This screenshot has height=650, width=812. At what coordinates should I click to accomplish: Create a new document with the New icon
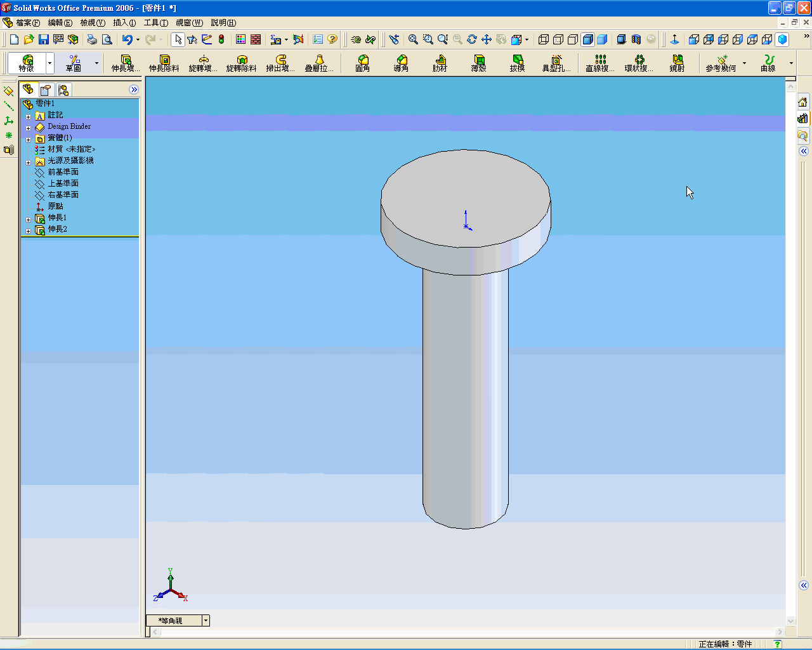point(14,39)
